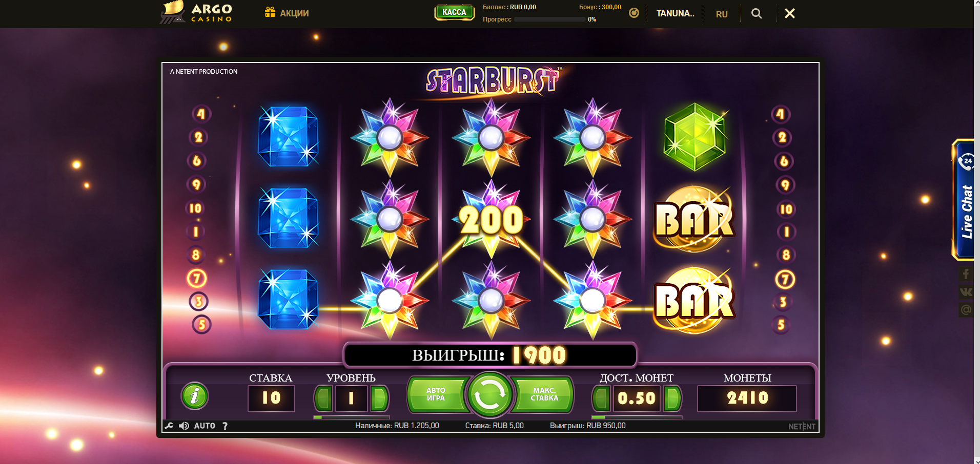This screenshot has height=464, width=980.
Task: Start the АВТО ИГРА autoplay button
Action: pyautogui.click(x=436, y=394)
